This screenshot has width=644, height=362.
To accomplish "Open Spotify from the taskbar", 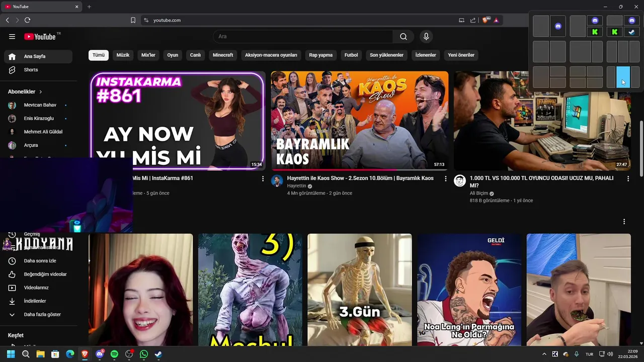I will point(114,354).
